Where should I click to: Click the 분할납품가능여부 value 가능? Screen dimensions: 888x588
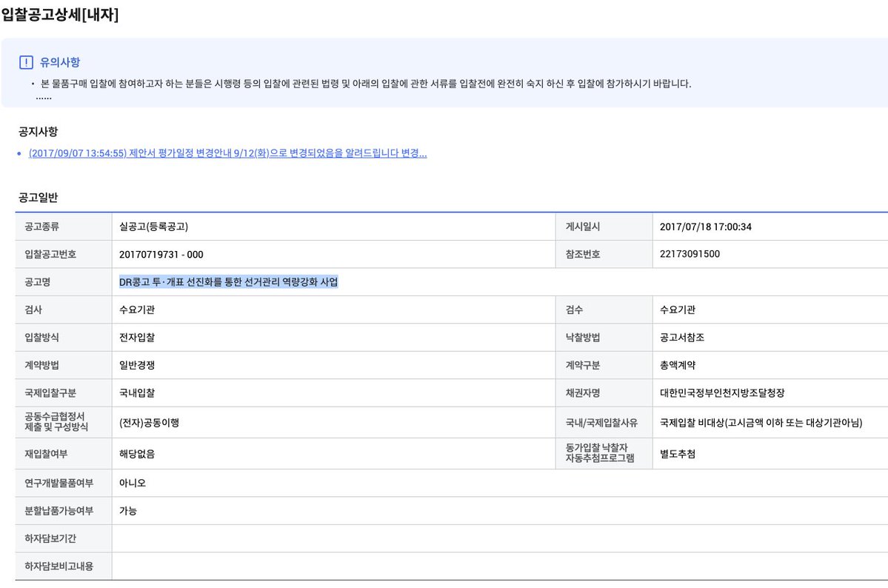click(128, 510)
